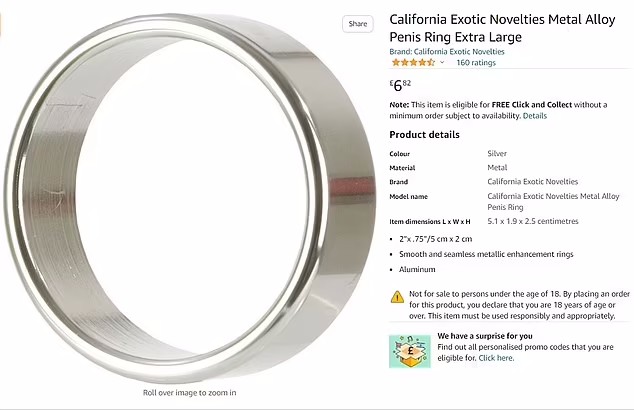
Task: Click the Share button
Action: (x=357, y=23)
